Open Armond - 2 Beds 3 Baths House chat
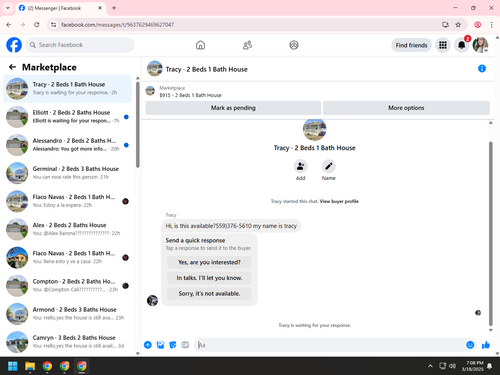This screenshot has height=375, width=500. pos(67,314)
